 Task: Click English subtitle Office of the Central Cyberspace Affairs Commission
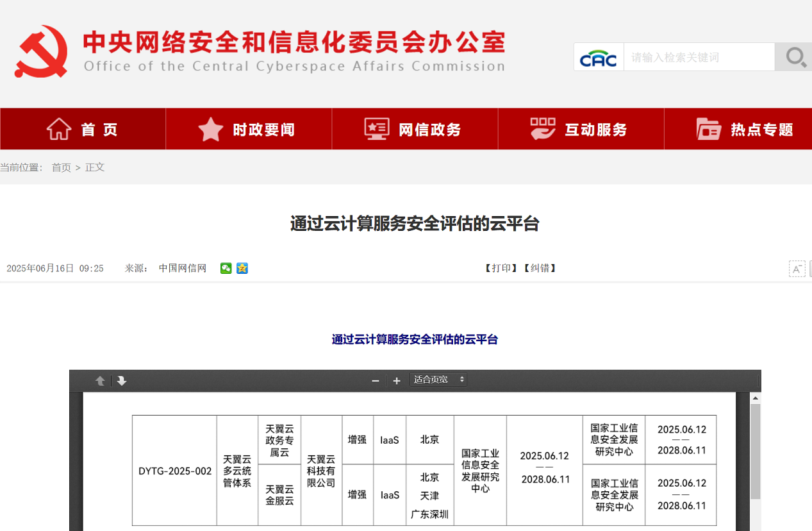pyautogui.click(x=294, y=66)
